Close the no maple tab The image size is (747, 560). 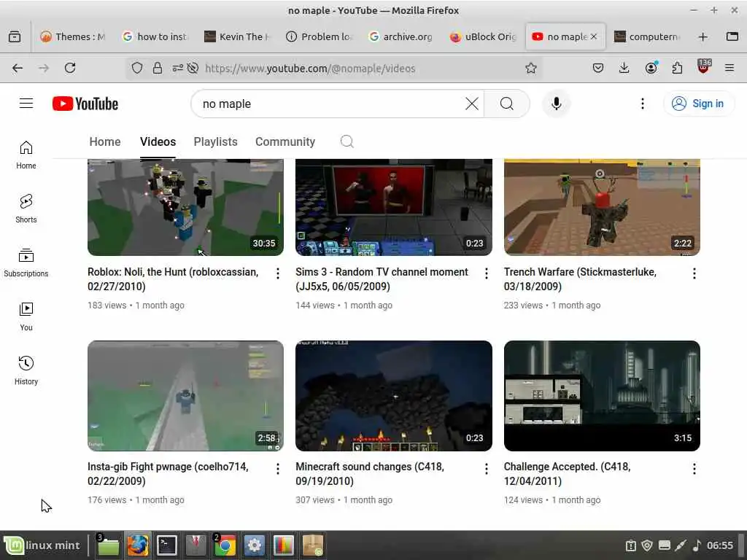tap(594, 36)
